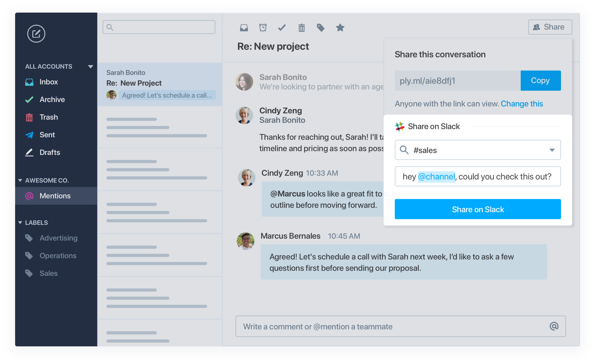Click the star/favorite toolbar icon
Screen dimensions: 595x364
point(341,28)
